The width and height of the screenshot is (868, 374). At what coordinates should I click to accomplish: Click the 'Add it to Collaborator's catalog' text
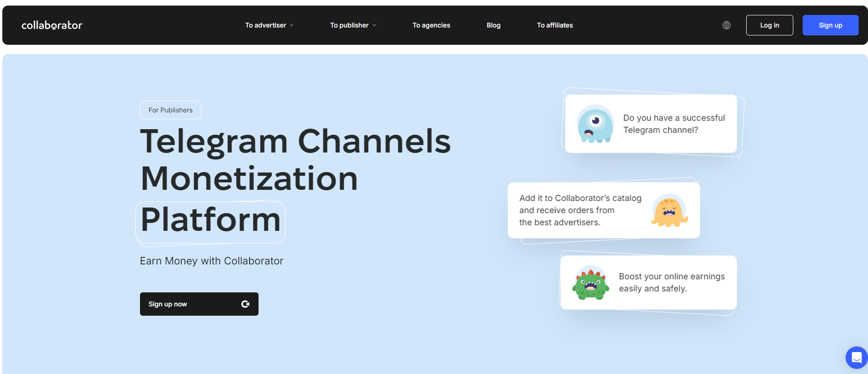coord(581,198)
